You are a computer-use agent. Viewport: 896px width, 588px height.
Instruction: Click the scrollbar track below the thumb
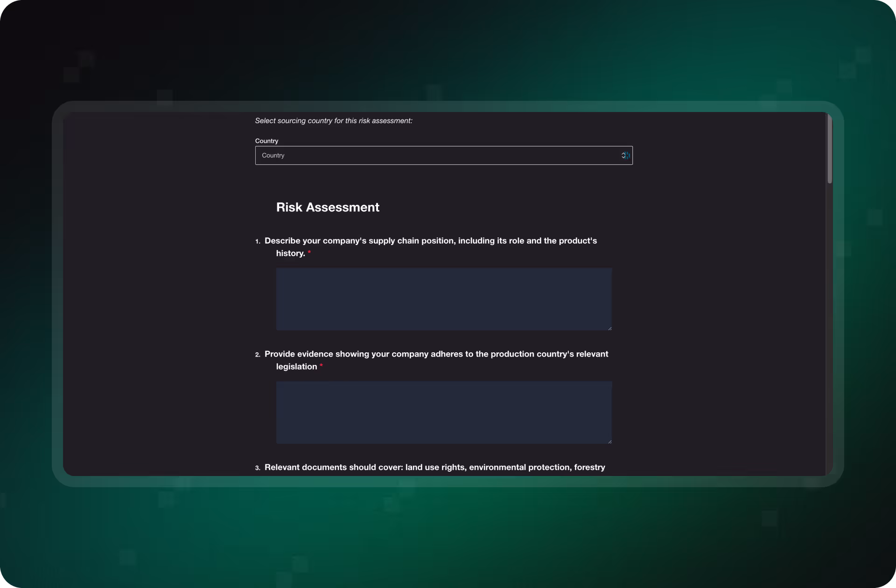coord(829,327)
